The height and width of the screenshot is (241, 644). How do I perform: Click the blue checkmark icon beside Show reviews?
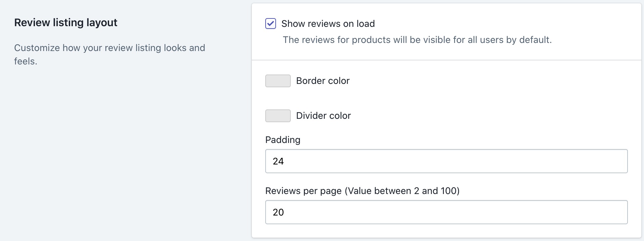(271, 23)
